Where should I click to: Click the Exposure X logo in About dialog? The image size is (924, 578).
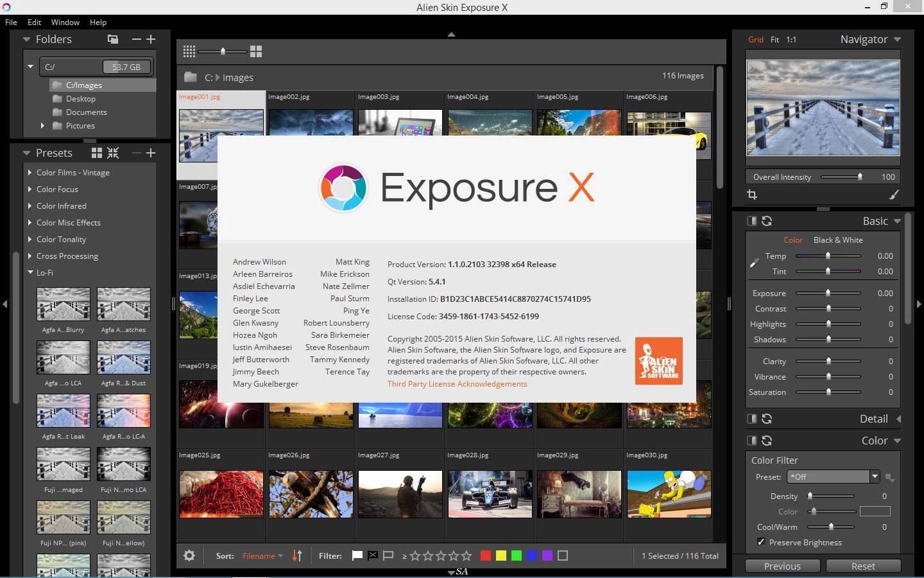click(x=343, y=188)
